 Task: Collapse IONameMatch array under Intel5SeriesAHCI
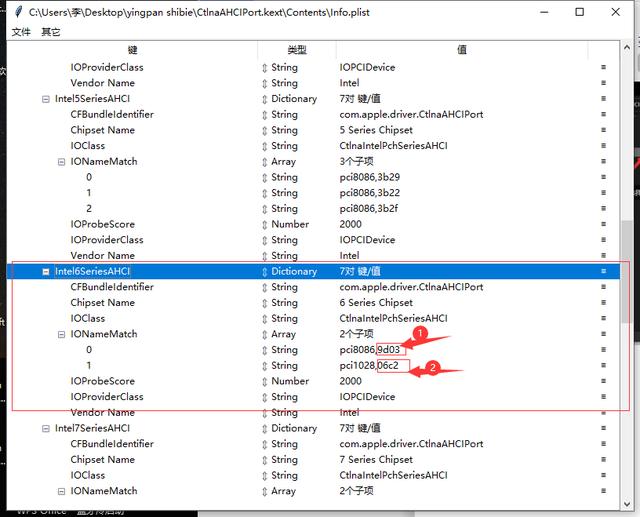[61, 162]
